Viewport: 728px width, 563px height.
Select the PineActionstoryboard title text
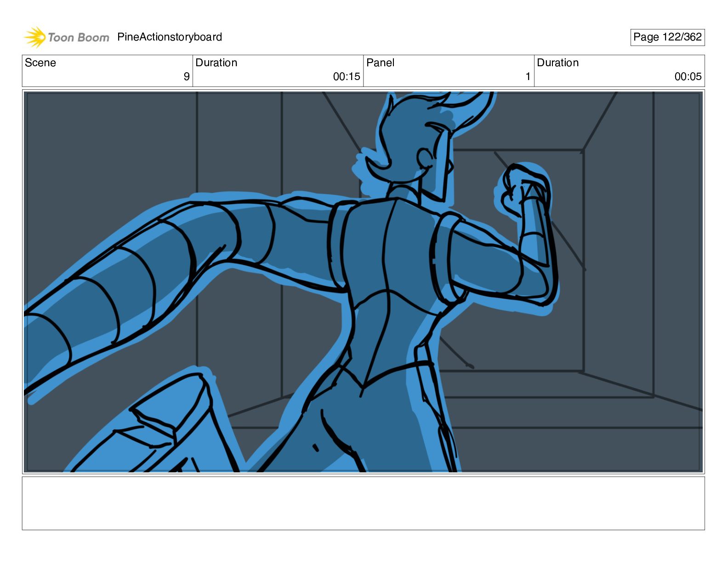[x=170, y=37]
